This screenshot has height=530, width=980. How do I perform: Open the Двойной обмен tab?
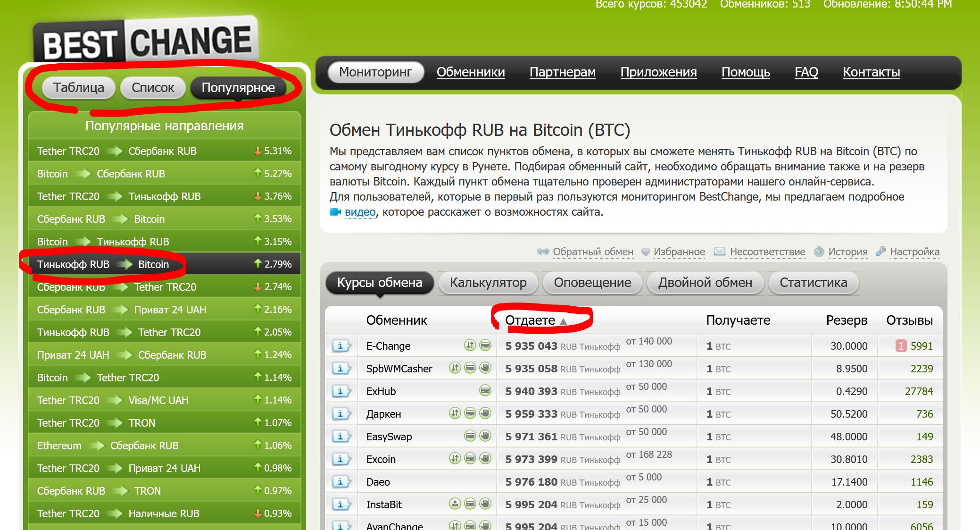pyautogui.click(x=705, y=283)
